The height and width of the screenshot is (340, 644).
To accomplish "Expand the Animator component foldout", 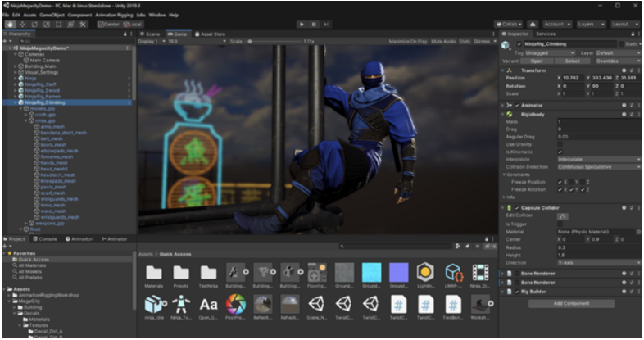I will pyautogui.click(x=503, y=105).
